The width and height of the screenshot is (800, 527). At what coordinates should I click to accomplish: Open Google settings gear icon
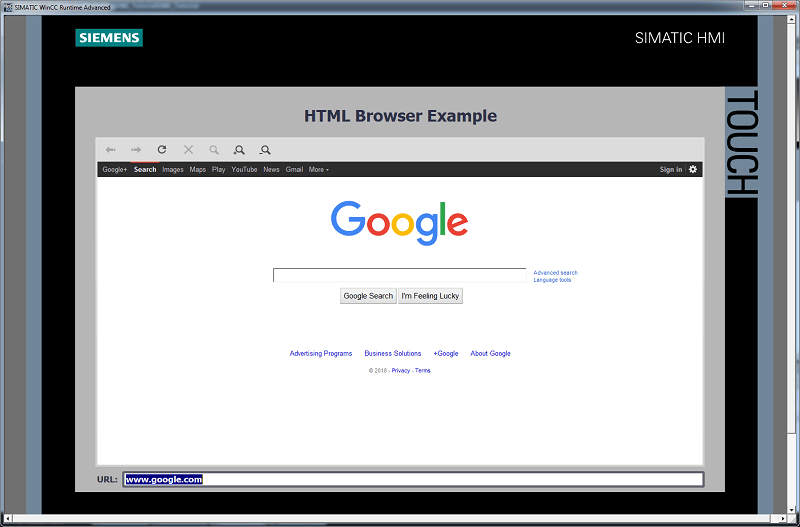point(692,169)
